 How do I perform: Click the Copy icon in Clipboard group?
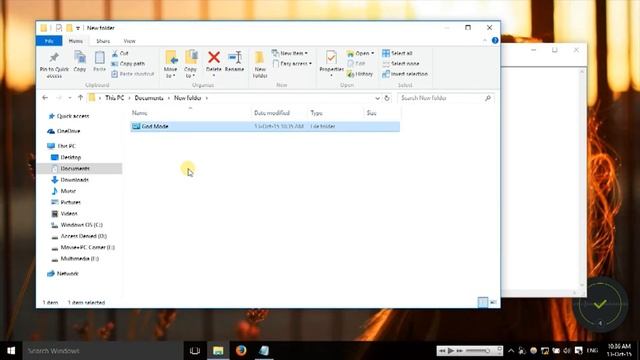tap(80, 58)
